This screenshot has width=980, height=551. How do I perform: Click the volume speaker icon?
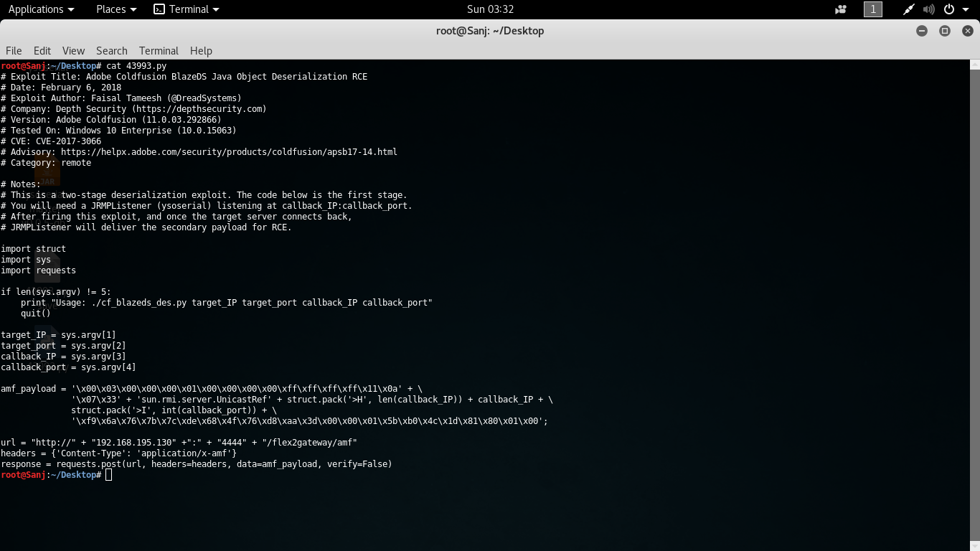click(x=929, y=9)
